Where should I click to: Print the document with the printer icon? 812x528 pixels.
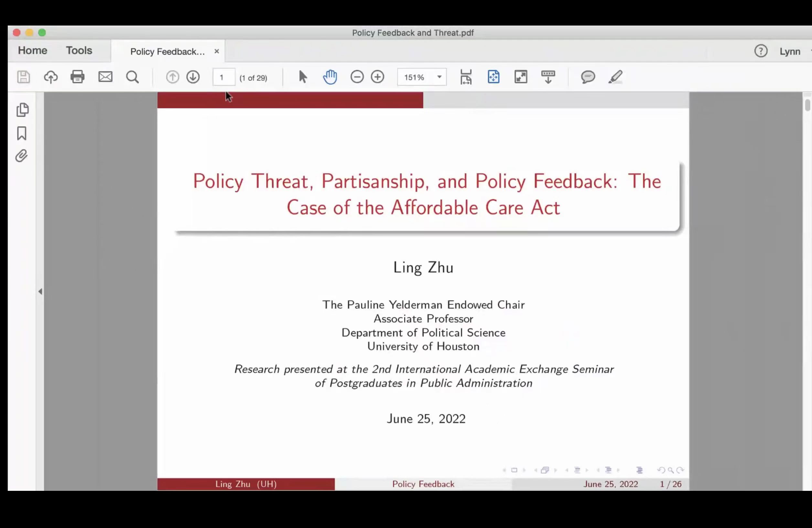78,77
